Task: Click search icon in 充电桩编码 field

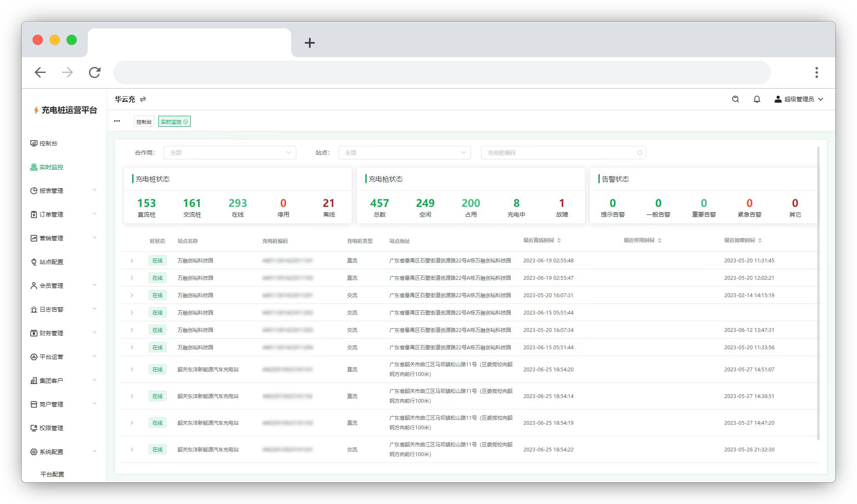Action: click(x=640, y=153)
